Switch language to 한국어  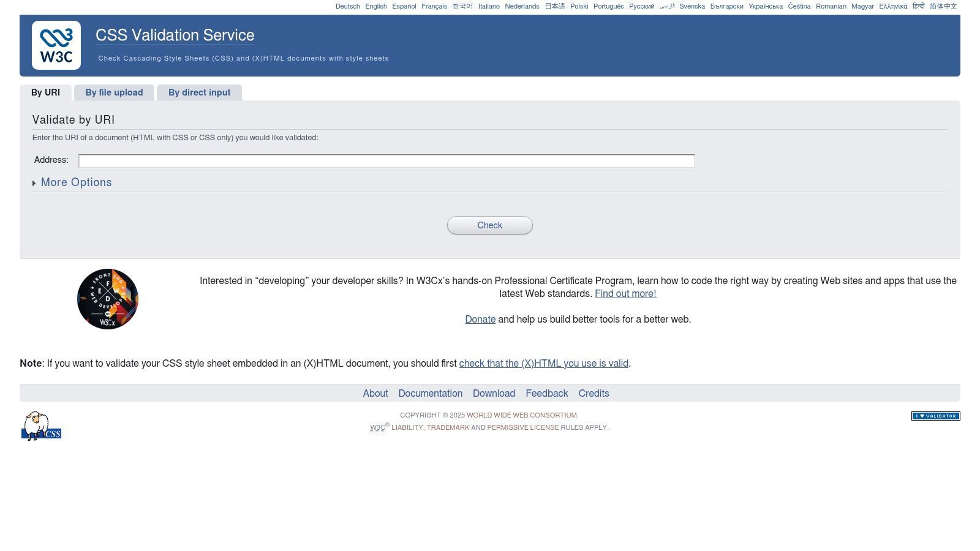click(462, 6)
